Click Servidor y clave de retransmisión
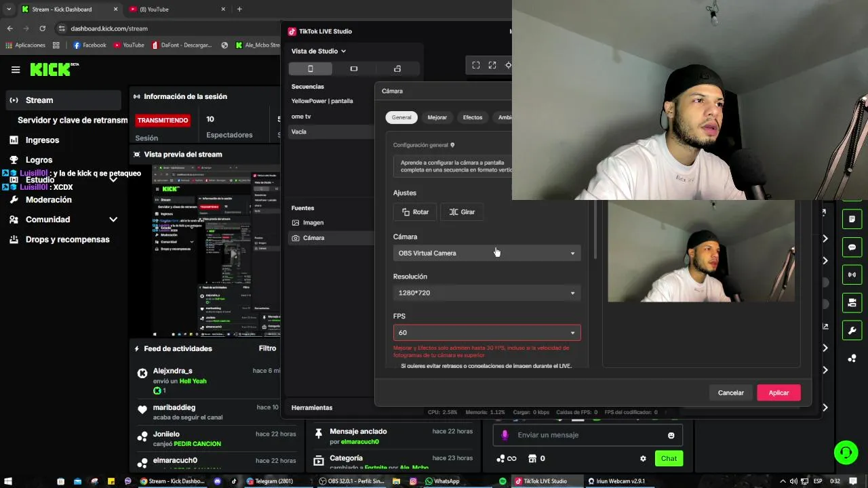The height and width of the screenshot is (488, 868). [x=73, y=120]
